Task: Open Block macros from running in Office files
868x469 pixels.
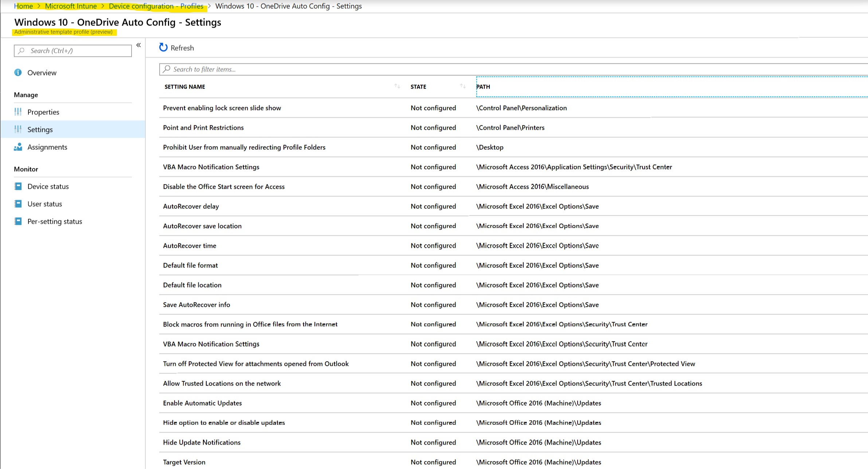Action: 250,324
